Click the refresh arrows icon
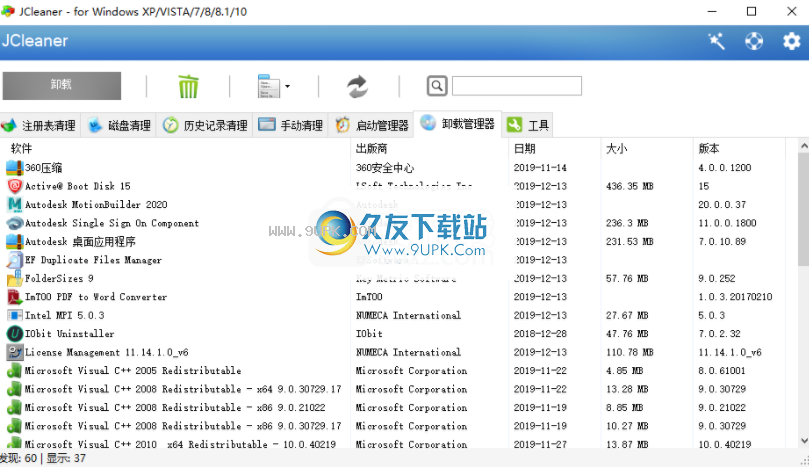Screen dimensions: 809x467 tap(357, 86)
